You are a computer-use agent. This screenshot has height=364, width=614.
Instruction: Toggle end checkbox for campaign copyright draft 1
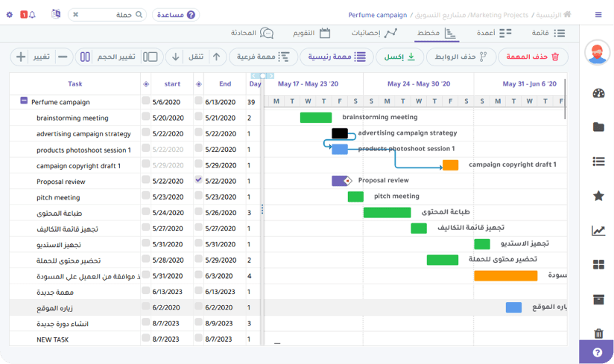click(x=198, y=164)
